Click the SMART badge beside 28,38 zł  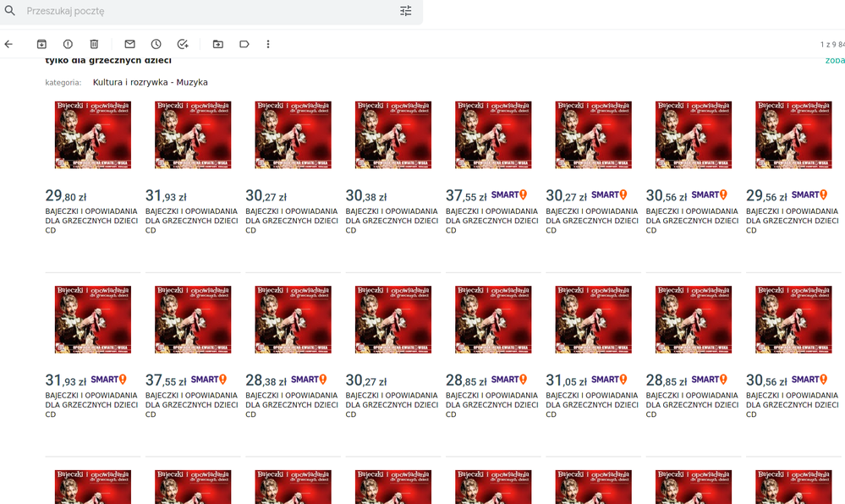(x=309, y=380)
